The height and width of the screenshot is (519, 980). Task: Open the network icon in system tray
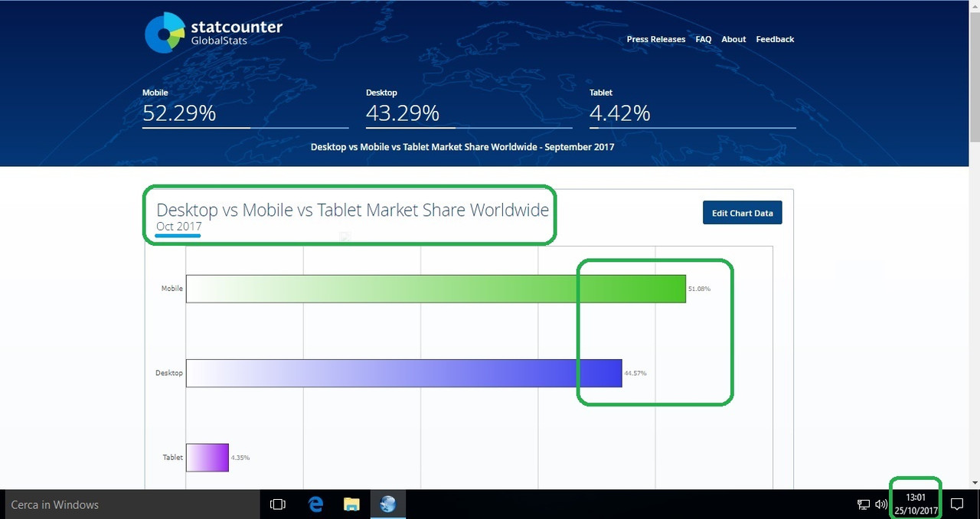pyautogui.click(x=863, y=504)
